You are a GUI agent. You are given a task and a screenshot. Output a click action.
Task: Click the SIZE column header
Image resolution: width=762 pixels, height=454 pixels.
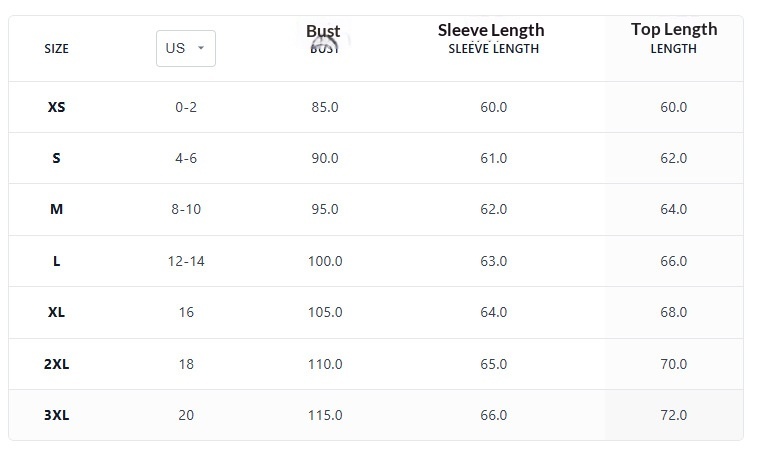pos(56,48)
